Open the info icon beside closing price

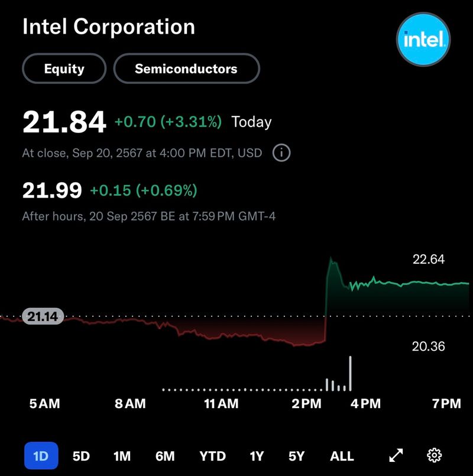coord(282,153)
